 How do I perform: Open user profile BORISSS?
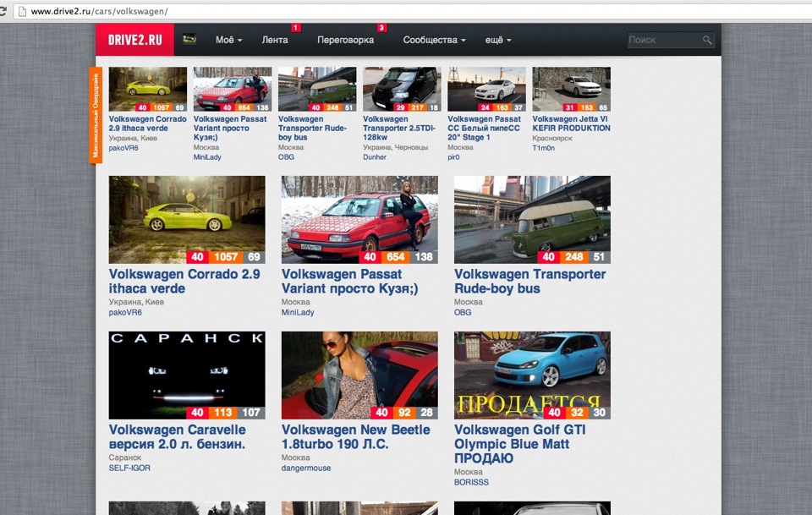(x=471, y=482)
